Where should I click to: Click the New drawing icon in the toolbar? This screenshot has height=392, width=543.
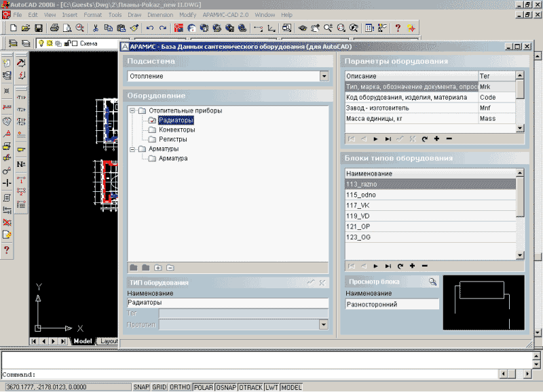(13, 28)
